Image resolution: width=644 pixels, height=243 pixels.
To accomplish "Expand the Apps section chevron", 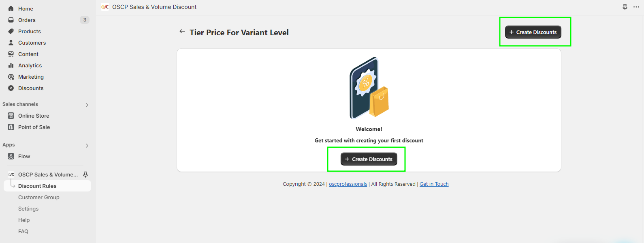I will 87,146.
